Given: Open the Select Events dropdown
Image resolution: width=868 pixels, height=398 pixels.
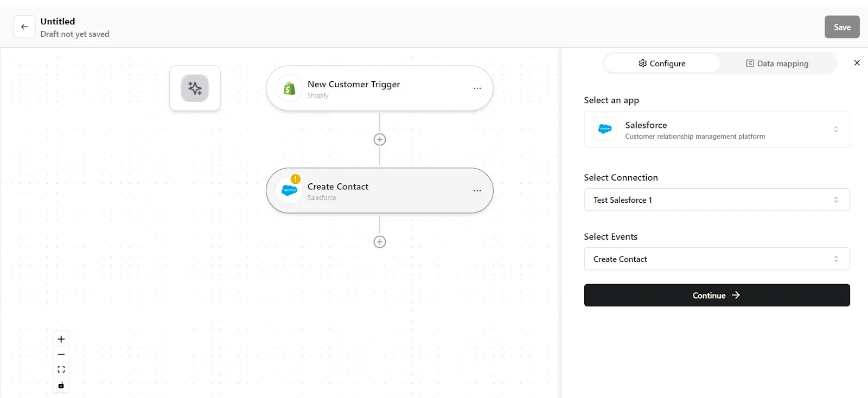Looking at the screenshot, I should point(717,259).
